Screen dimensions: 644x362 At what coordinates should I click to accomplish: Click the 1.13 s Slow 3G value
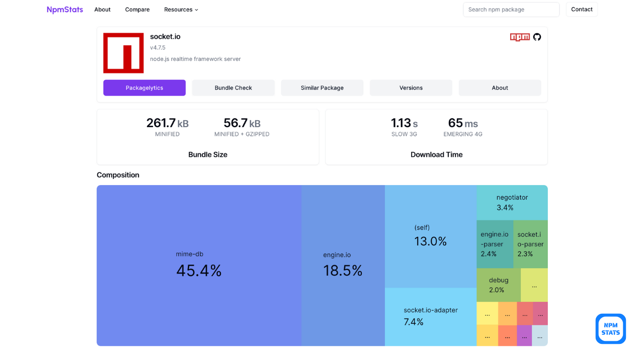click(405, 123)
